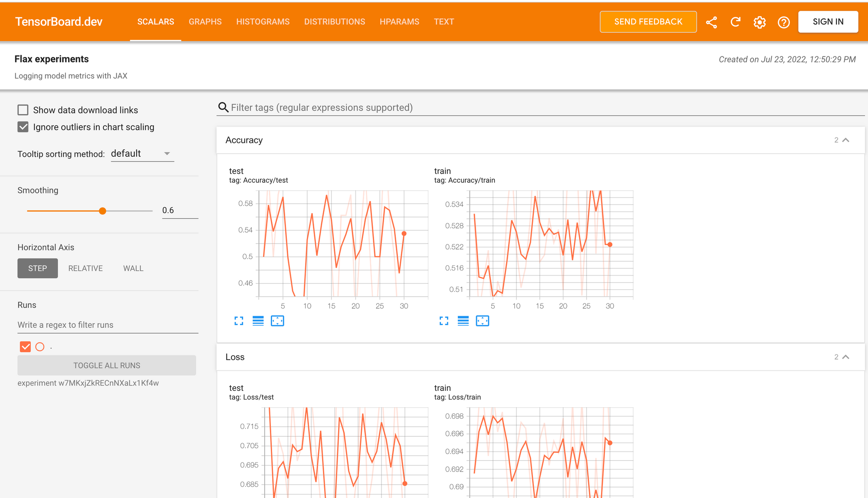
Task: Click the share icon in header
Action: tap(711, 22)
